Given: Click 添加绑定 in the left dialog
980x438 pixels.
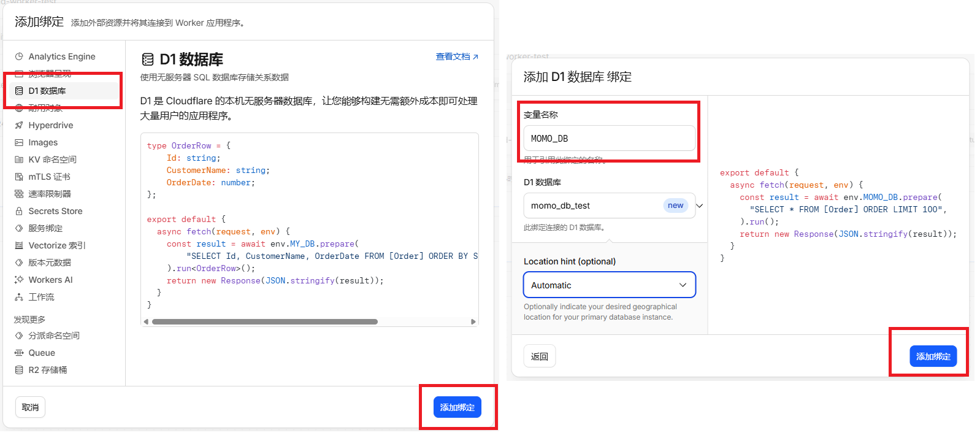Looking at the screenshot, I should click(x=457, y=407).
